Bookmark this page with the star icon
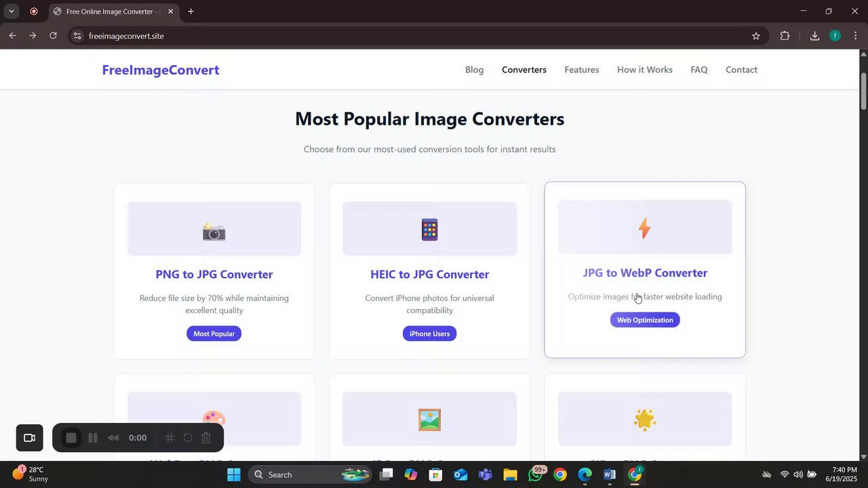868x488 pixels. [756, 36]
